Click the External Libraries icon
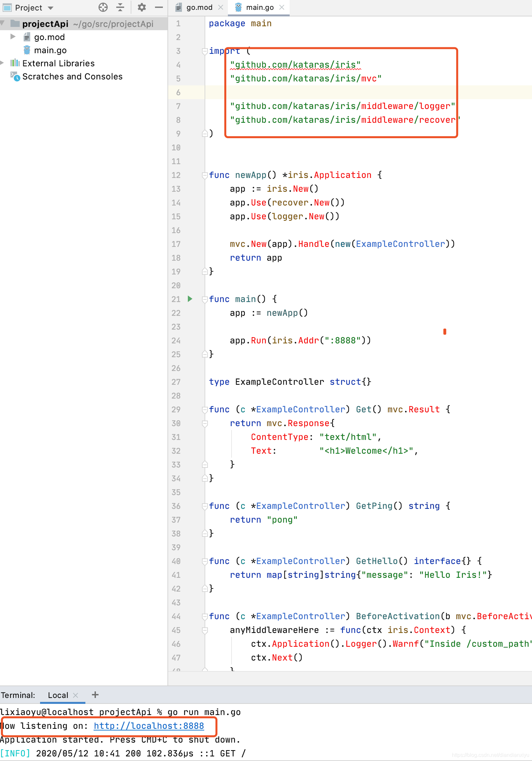532x761 pixels. (x=15, y=63)
